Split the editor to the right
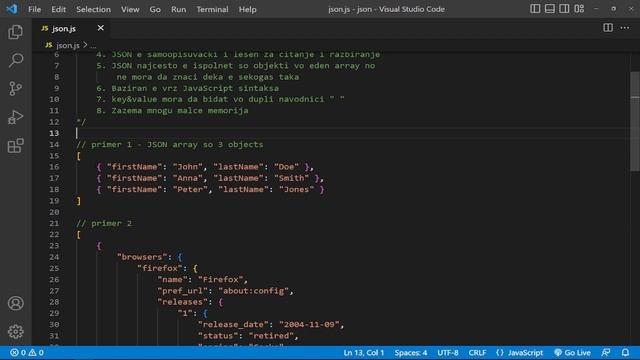This screenshot has width=640, height=360. pyautogui.click(x=608, y=28)
